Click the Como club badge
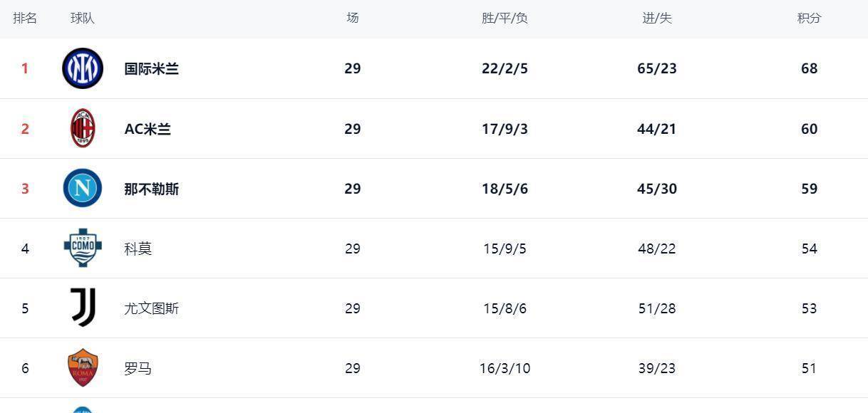868x413 pixels. pos(83,248)
